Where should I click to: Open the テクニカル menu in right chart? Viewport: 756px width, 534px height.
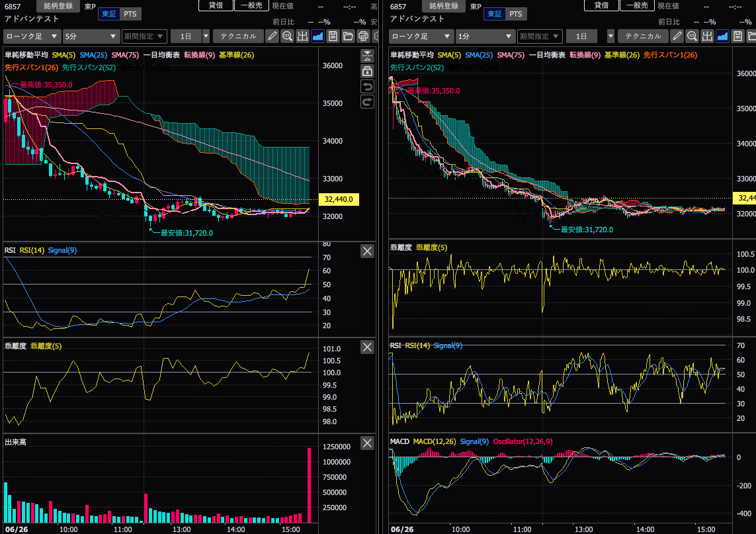click(x=643, y=36)
